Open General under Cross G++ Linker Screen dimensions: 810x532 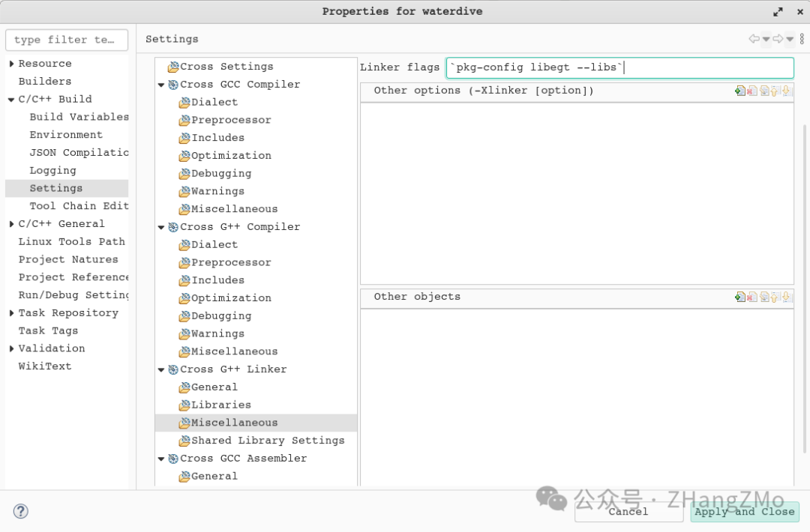coord(208,387)
